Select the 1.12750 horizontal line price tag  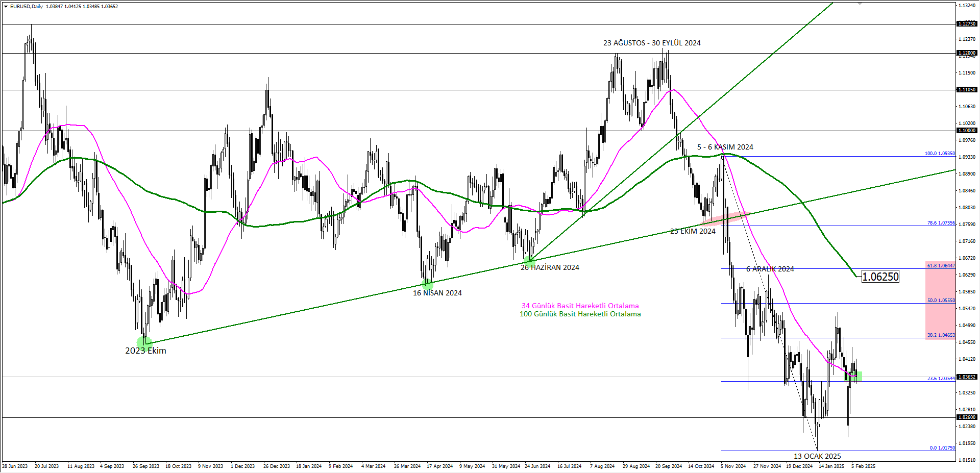pyautogui.click(x=967, y=24)
